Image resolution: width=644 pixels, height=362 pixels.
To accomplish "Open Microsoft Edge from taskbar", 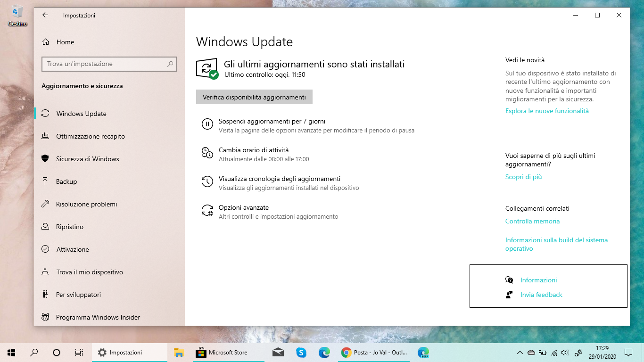I will pos(324,352).
